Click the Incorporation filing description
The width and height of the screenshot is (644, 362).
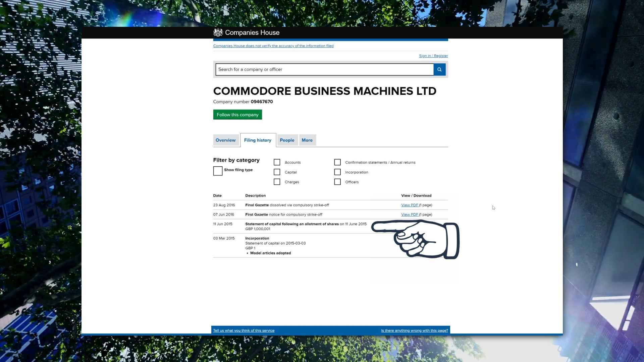257,238
